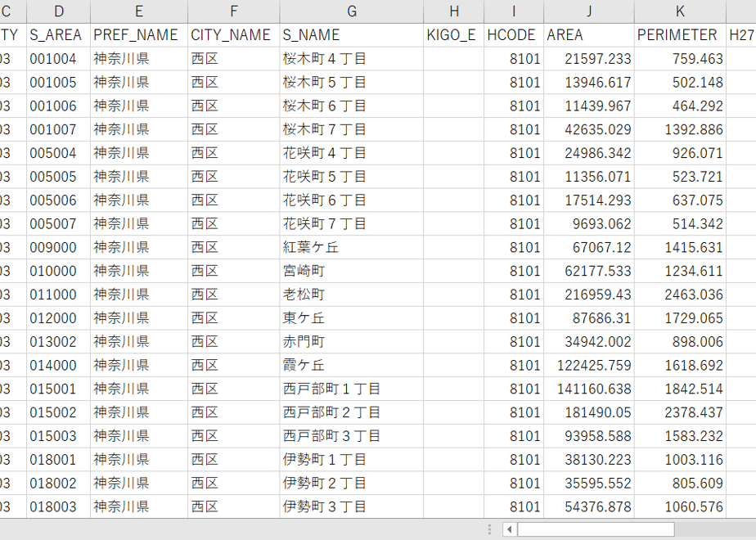This screenshot has width=756, height=540.
Task: Select PERIMETER value 898.006
Action: (x=680, y=342)
